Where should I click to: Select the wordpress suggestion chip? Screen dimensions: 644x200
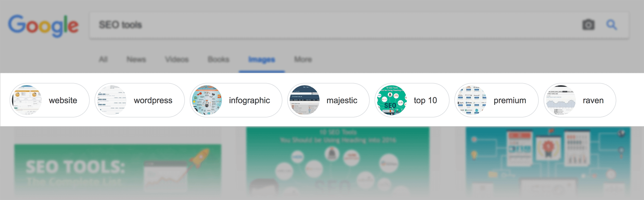pyautogui.click(x=140, y=100)
